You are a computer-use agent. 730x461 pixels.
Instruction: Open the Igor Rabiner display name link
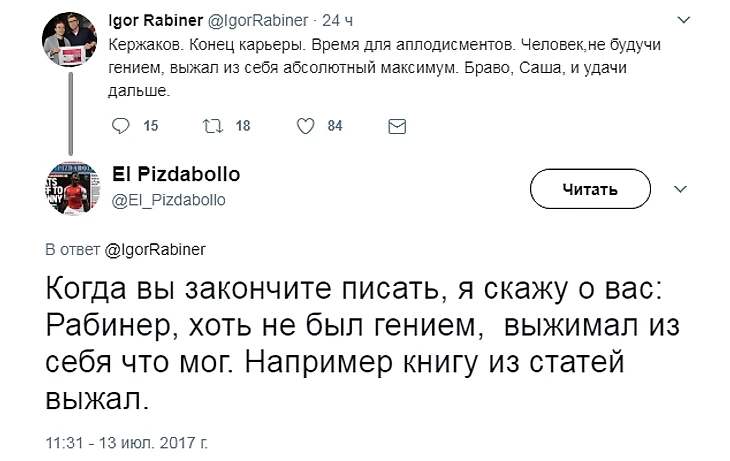151,20
